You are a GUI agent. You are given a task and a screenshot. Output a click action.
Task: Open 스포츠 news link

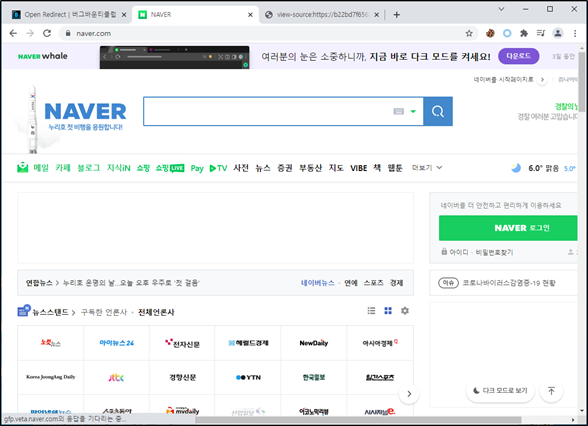pyautogui.click(x=374, y=283)
